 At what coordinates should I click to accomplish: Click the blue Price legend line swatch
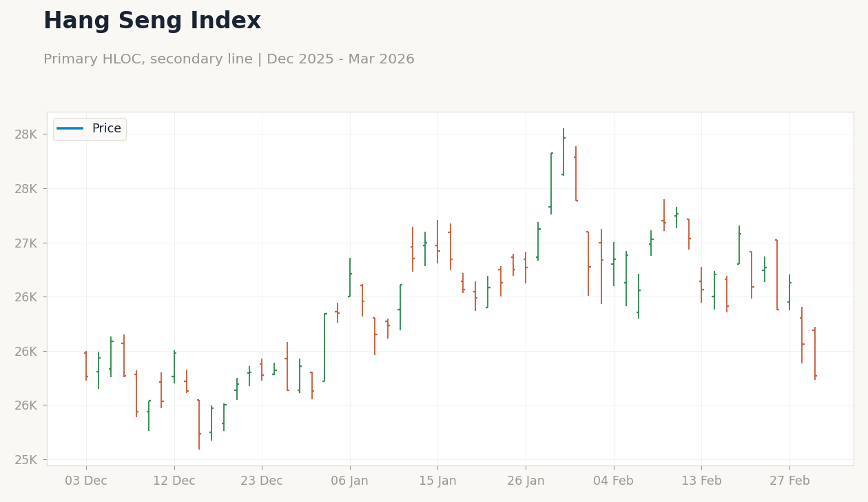click(70, 129)
